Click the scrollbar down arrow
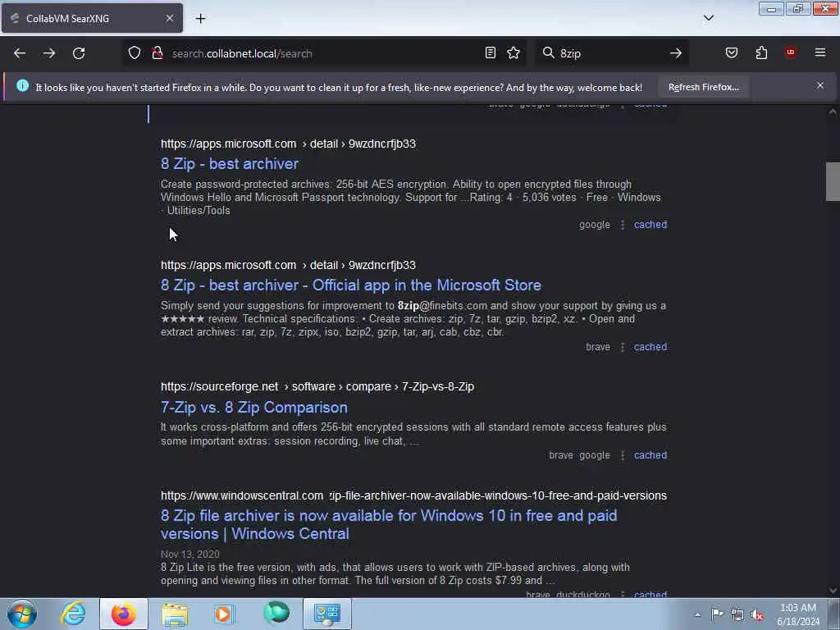This screenshot has height=630, width=840. pyautogui.click(x=833, y=591)
